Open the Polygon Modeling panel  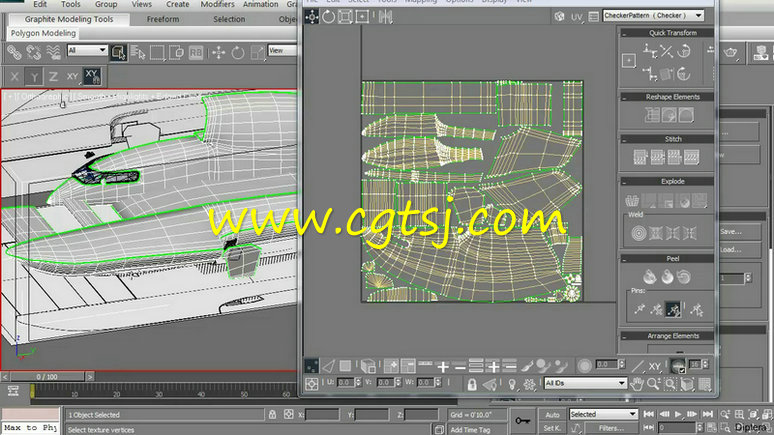click(43, 33)
